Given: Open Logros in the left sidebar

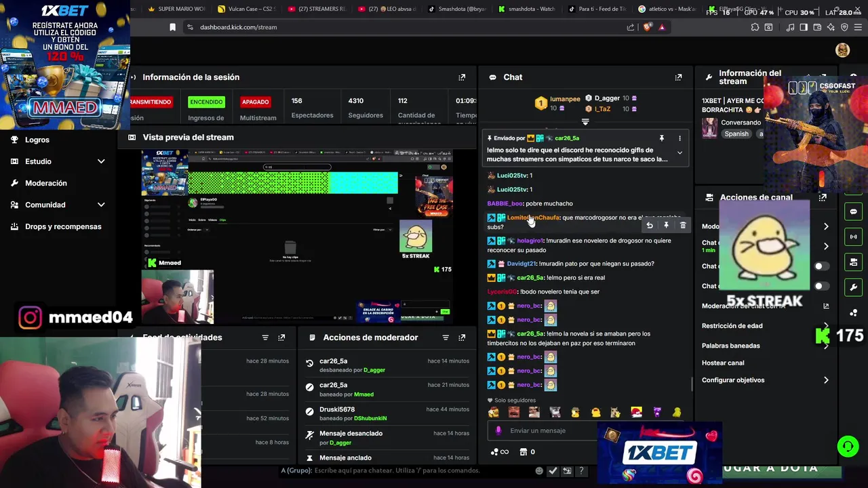Looking at the screenshot, I should point(37,140).
